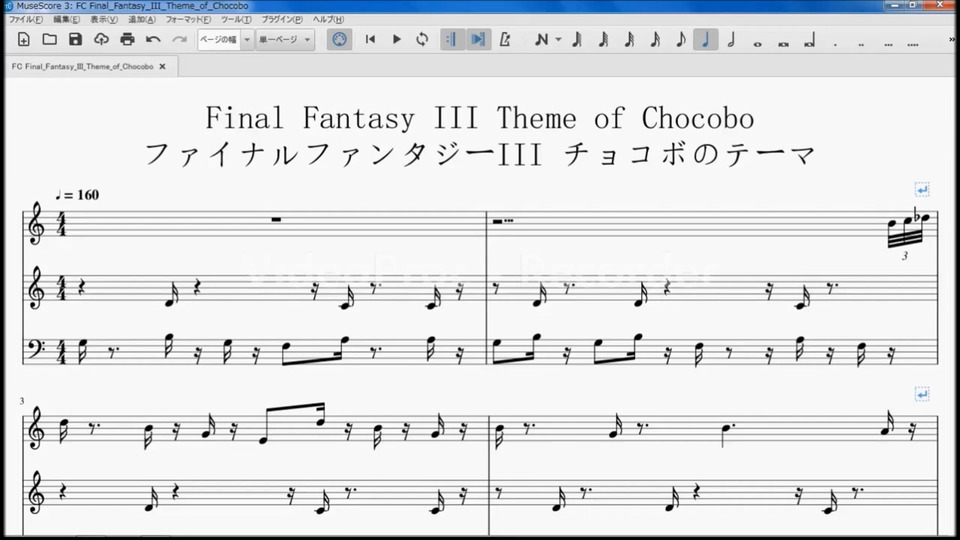Rewind playback to the start

(x=370, y=40)
